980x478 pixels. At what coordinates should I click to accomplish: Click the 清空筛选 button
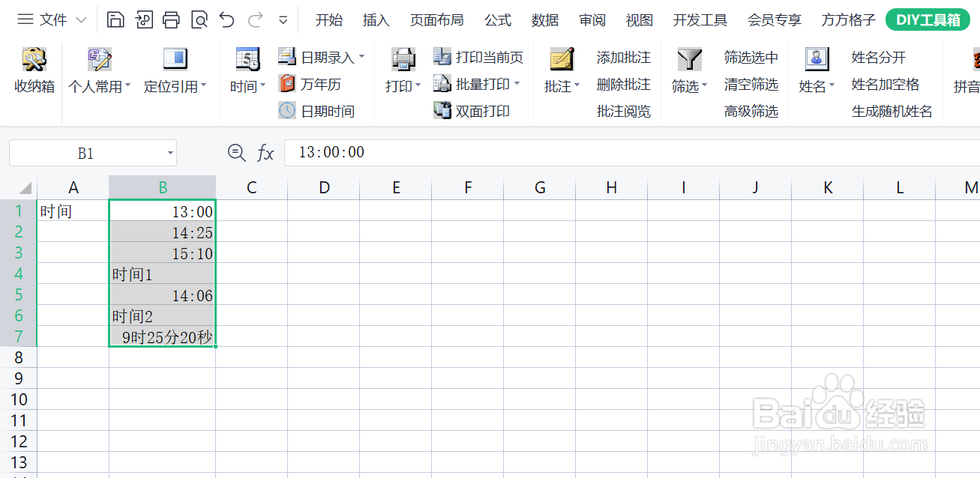(x=751, y=84)
